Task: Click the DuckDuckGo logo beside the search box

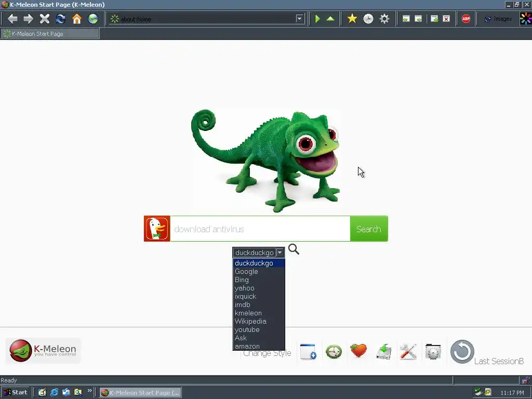Action: [157, 229]
